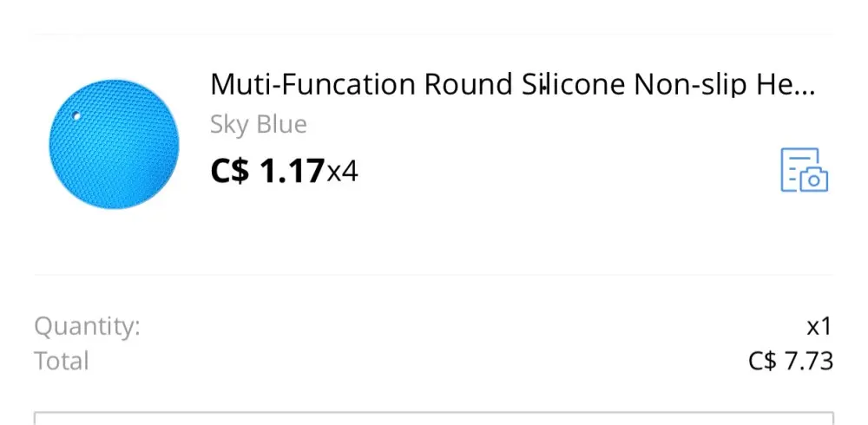868x425 pixels.
Task: Select the Sky Blue variant text
Action: click(x=258, y=125)
